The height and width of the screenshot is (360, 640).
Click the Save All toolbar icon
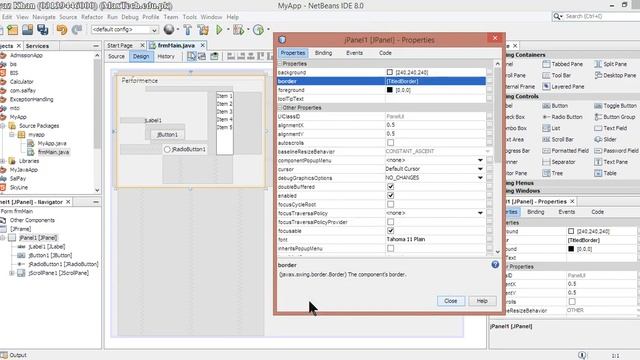pyautogui.click(x=42, y=30)
